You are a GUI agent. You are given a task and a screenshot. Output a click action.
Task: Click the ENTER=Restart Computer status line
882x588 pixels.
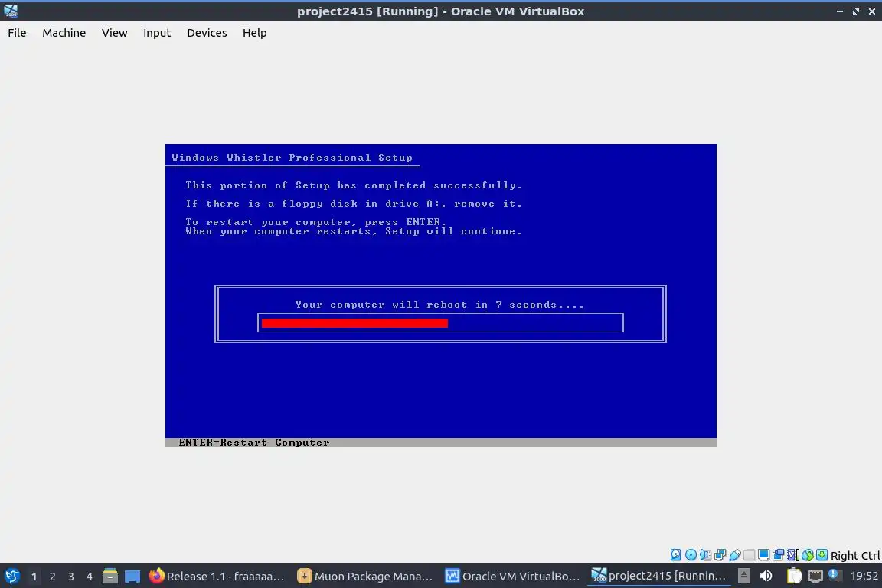(x=254, y=443)
